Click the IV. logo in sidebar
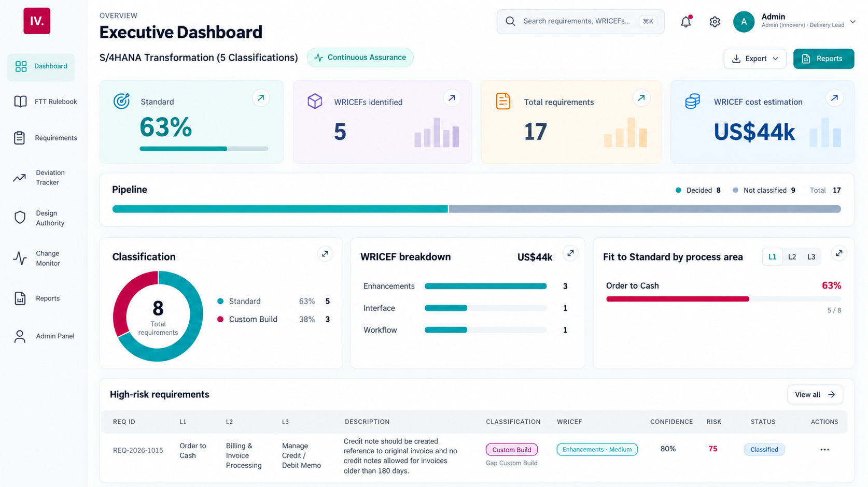The image size is (868, 487). (x=37, y=21)
